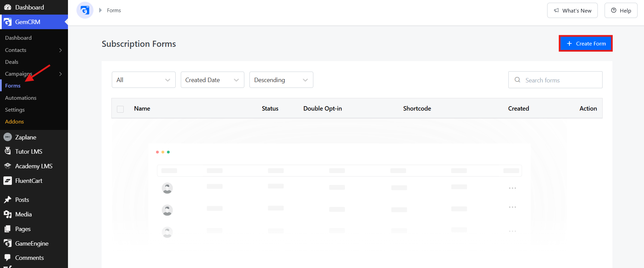
Task: Click the Help button
Action: [x=621, y=11]
